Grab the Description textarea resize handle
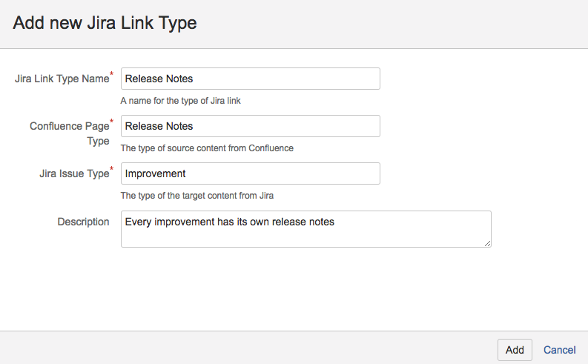The image size is (588, 364). point(487,242)
